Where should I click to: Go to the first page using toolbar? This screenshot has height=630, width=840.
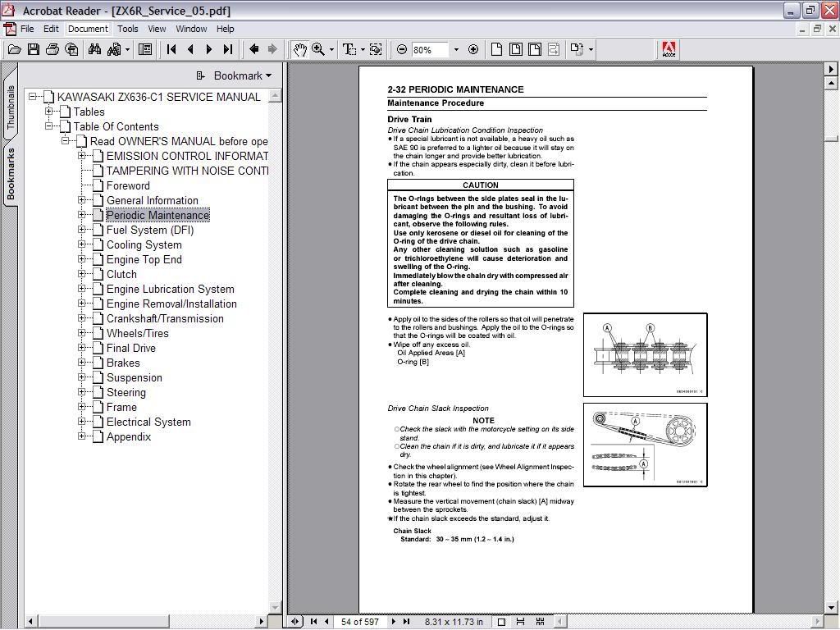(x=171, y=49)
